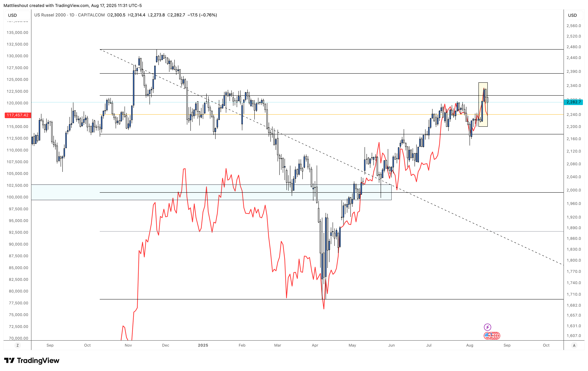Click the Aug label on time axis
Image resolution: width=588 pixels, height=371 pixels.
point(470,345)
